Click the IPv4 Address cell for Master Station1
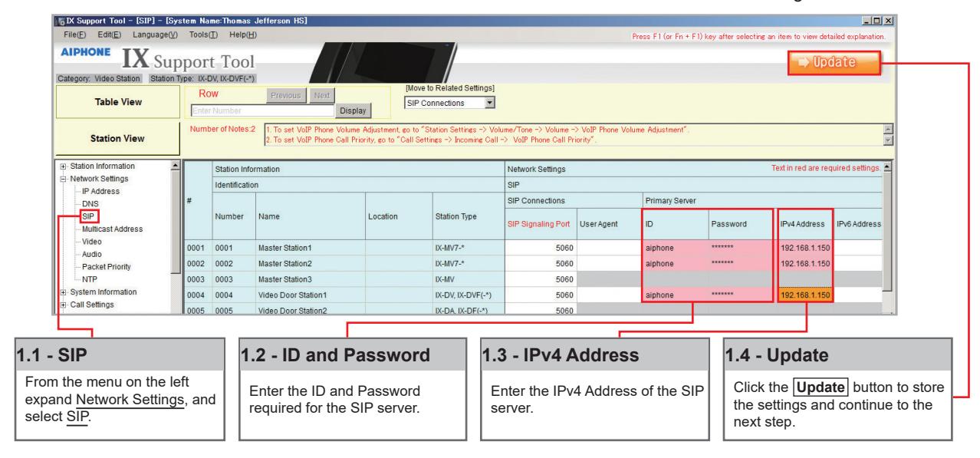 pos(804,248)
